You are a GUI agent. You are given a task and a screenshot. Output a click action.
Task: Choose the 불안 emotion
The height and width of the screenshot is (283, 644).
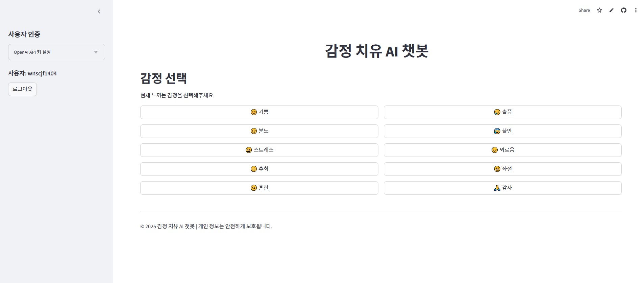pos(503,131)
